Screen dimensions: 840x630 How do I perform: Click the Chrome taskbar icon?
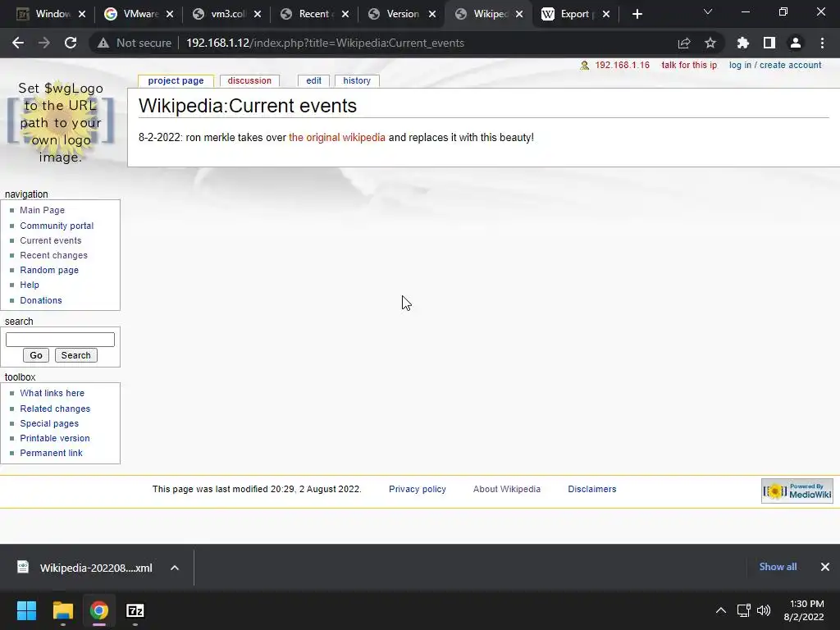tap(99, 610)
